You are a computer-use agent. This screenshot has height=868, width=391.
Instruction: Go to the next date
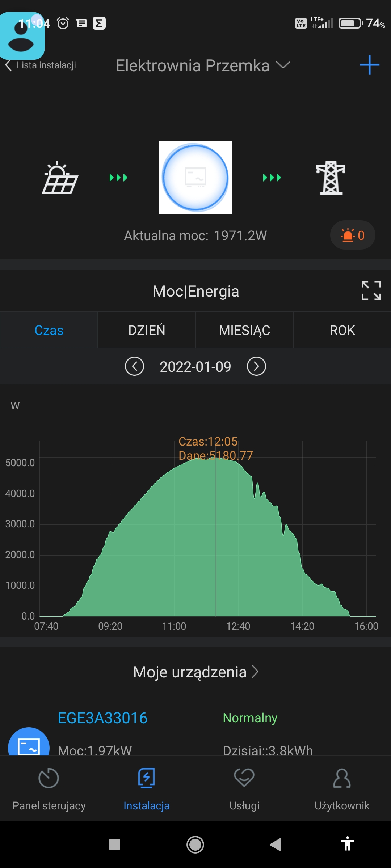(256, 366)
